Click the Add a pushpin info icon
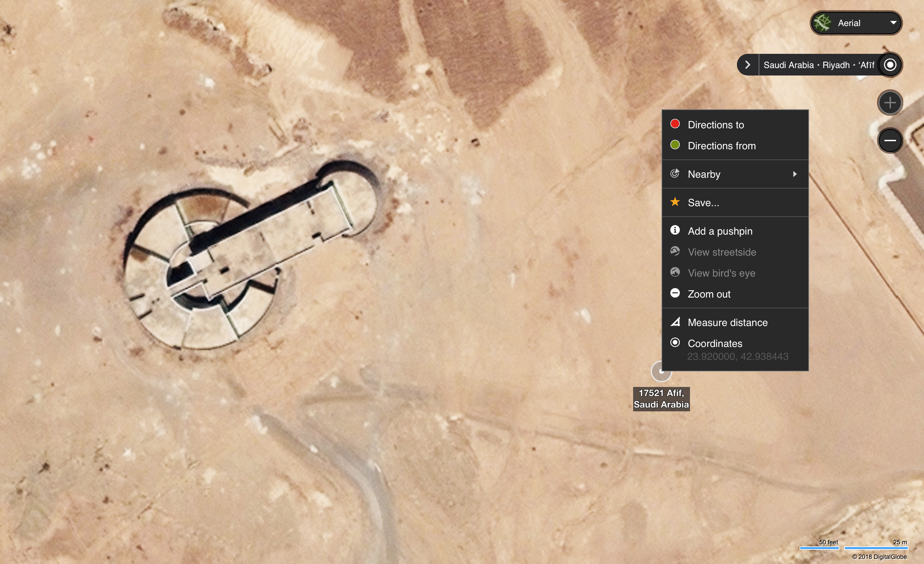Viewport: 924px width, 564px height. (675, 230)
